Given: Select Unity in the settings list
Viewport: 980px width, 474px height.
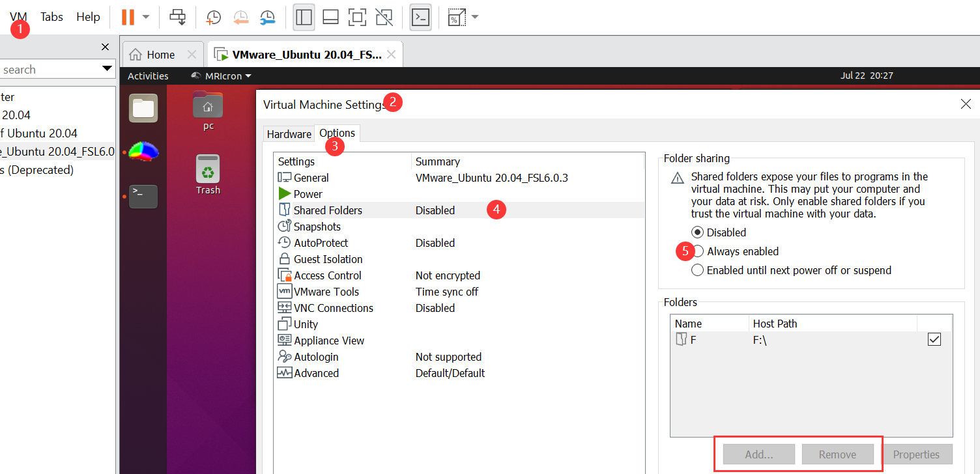Looking at the screenshot, I should (x=459, y=324).
